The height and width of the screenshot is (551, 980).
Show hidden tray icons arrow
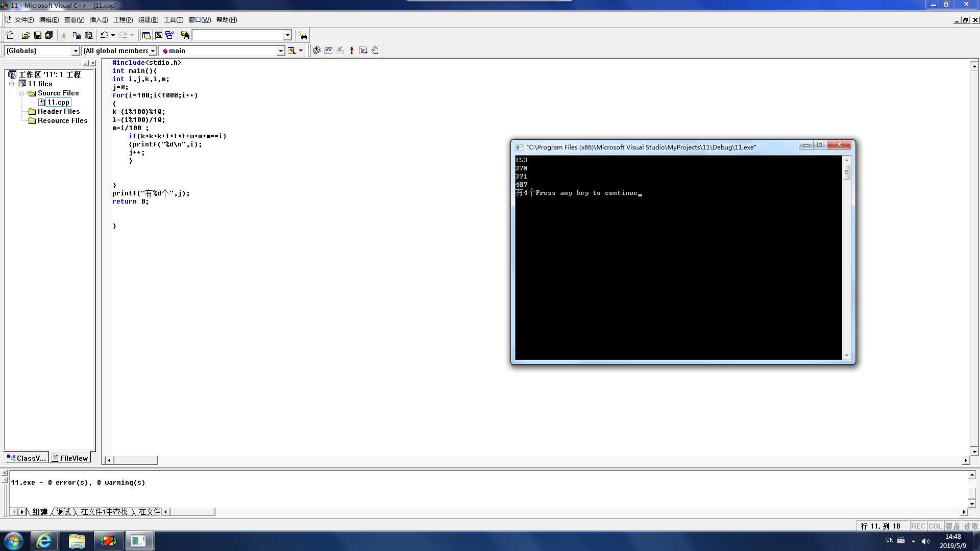coord(913,541)
